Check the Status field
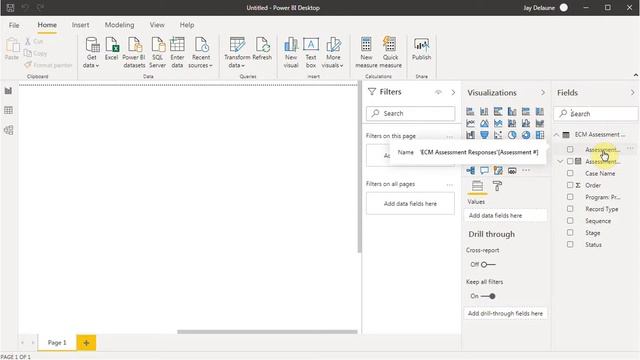The width and height of the screenshot is (640, 360). tap(570, 244)
